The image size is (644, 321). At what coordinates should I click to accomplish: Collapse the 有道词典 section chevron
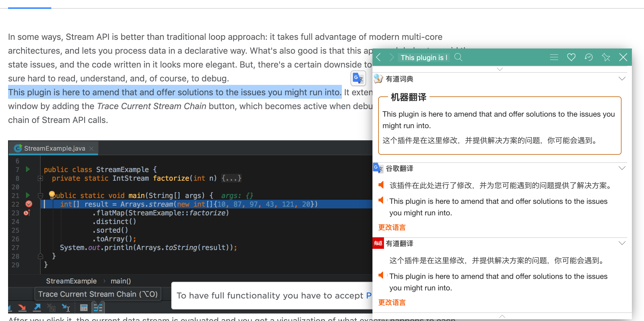pyautogui.click(x=622, y=79)
